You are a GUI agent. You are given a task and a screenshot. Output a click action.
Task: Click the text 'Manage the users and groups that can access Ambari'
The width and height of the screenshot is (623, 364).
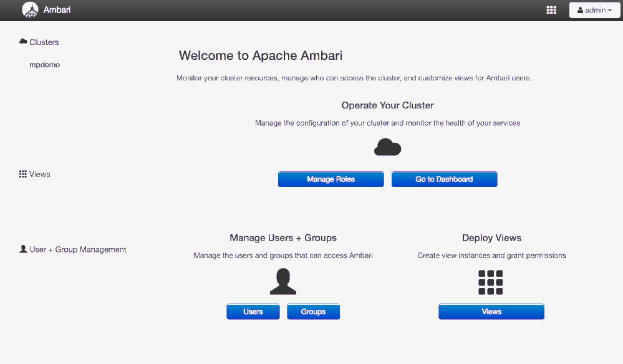click(x=283, y=256)
